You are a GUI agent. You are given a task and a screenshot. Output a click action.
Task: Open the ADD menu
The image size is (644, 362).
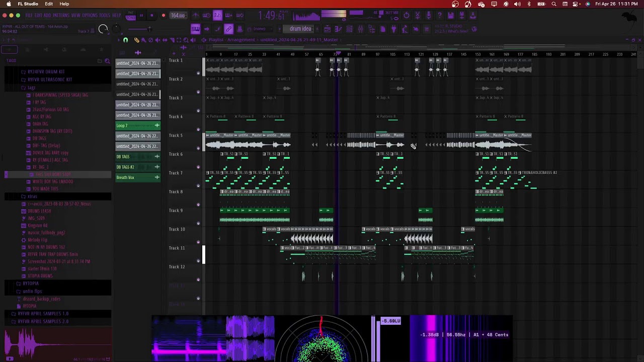[47, 16]
